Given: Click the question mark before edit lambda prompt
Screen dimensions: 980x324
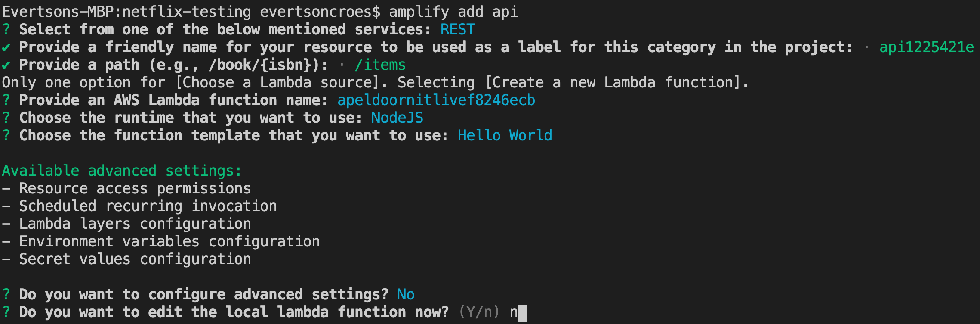Looking at the screenshot, I should click(x=6, y=312).
